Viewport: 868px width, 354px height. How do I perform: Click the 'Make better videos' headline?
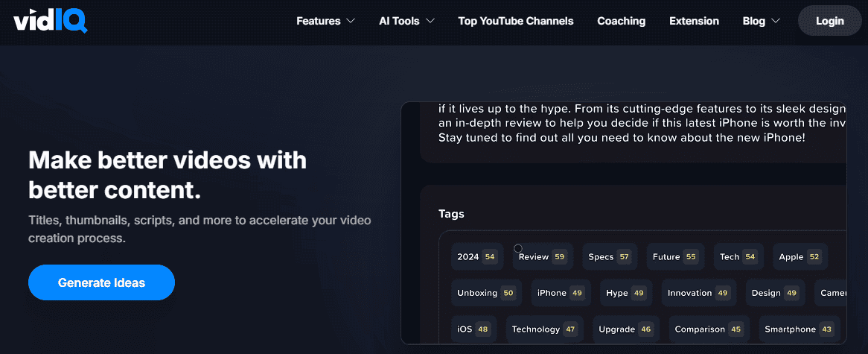(167, 175)
